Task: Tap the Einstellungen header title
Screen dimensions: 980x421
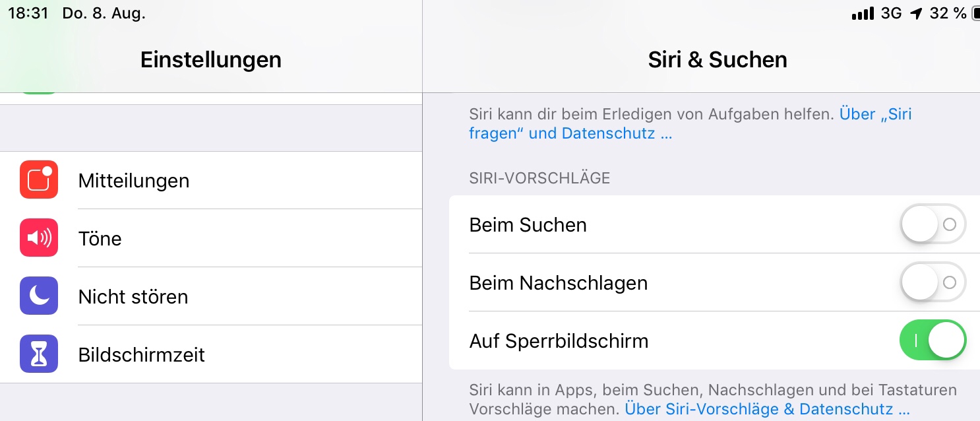Action: point(211,60)
